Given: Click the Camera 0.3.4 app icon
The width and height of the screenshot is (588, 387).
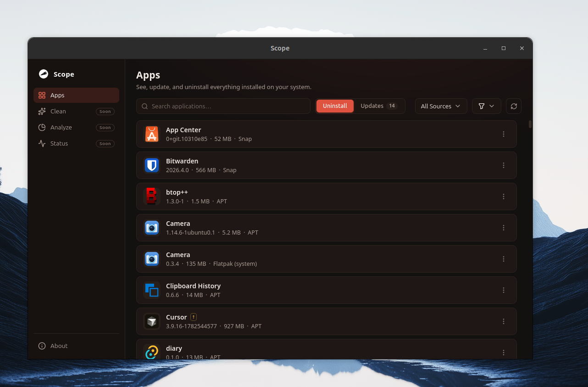Looking at the screenshot, I should coord(152,259).
